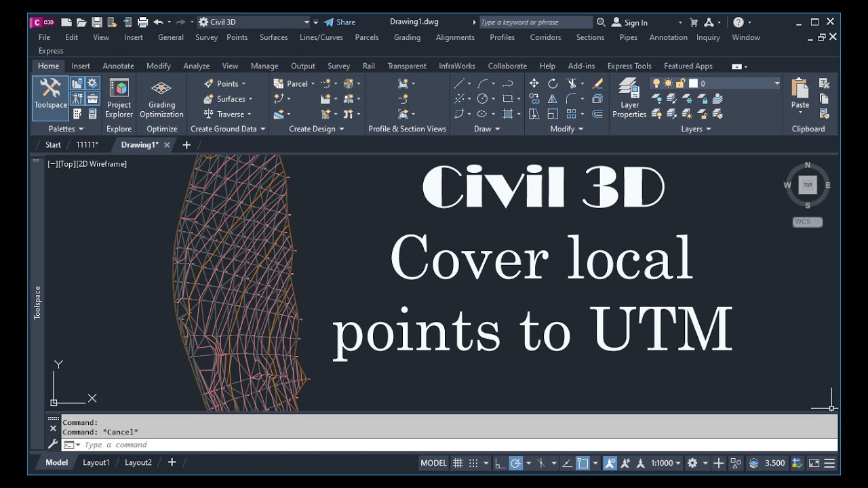Expand the Palettes panel
Screen dimensions: 868x488
66,129
